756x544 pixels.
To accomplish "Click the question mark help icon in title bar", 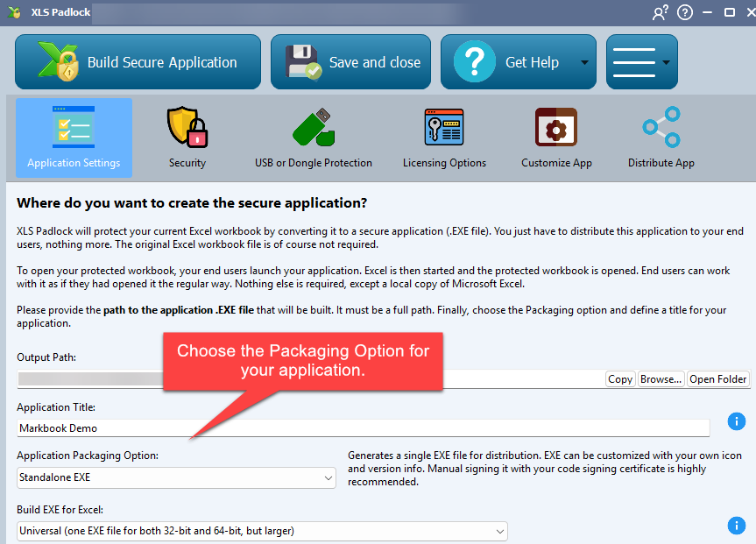I will tap(684, 12).
